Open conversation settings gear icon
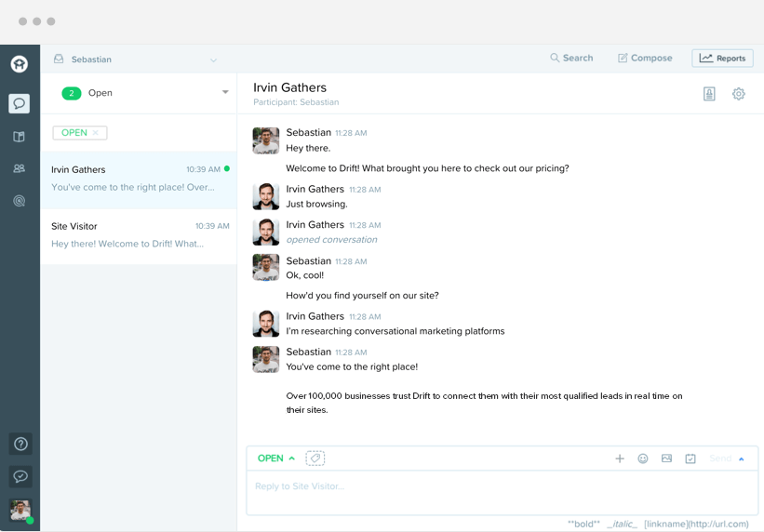 [739, 94]
